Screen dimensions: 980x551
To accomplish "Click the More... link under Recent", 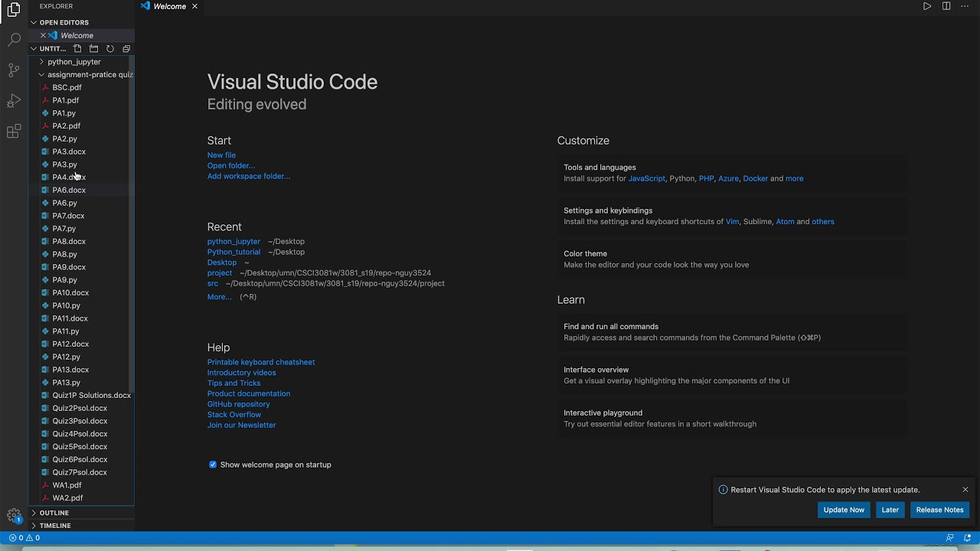I will (x=219, y=297).
